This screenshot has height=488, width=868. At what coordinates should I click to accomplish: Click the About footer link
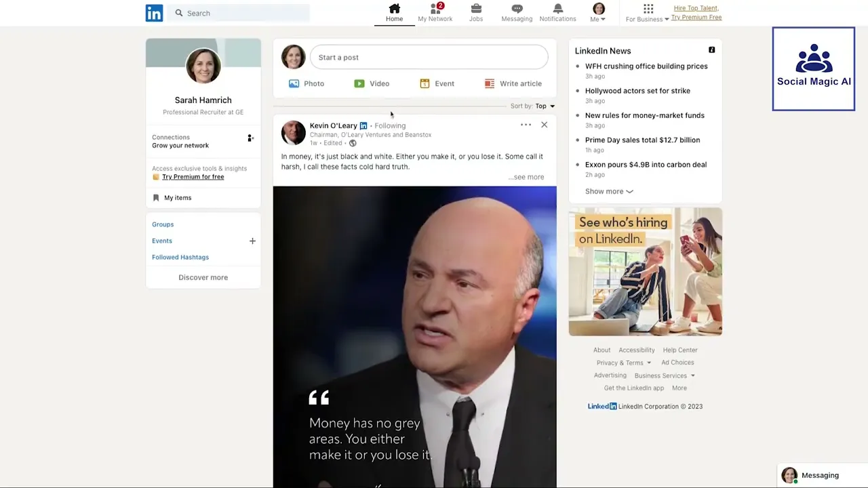[602, 350]
